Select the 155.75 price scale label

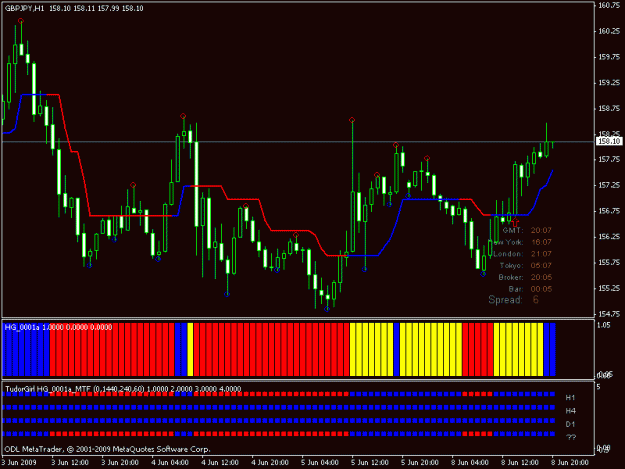click(609, 263)
